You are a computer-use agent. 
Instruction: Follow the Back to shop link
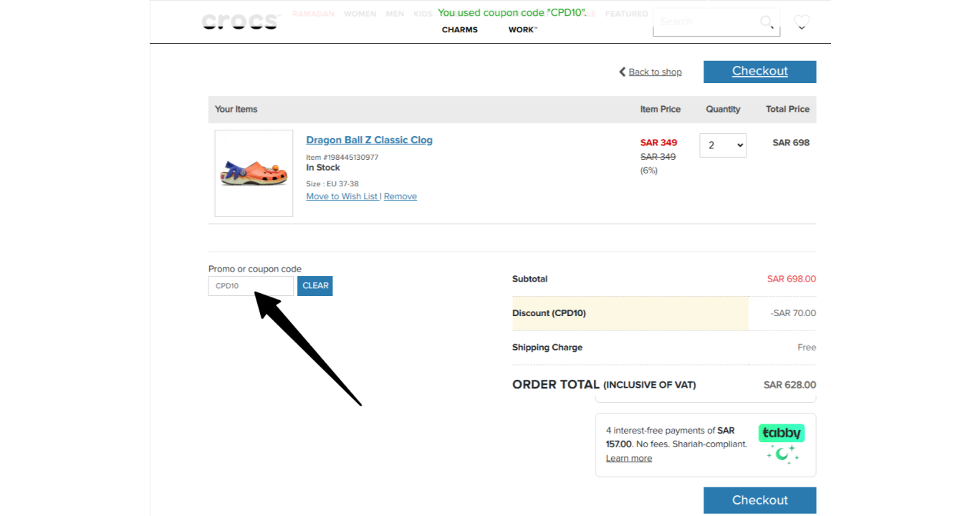pyautogui.click(x=655, y=72)
